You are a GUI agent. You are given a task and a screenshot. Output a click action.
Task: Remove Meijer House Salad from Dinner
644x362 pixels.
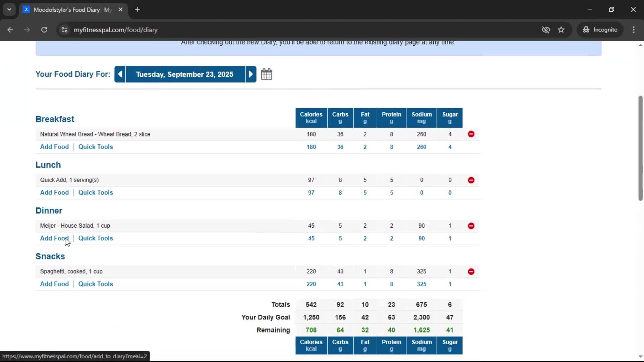point(471,226)
